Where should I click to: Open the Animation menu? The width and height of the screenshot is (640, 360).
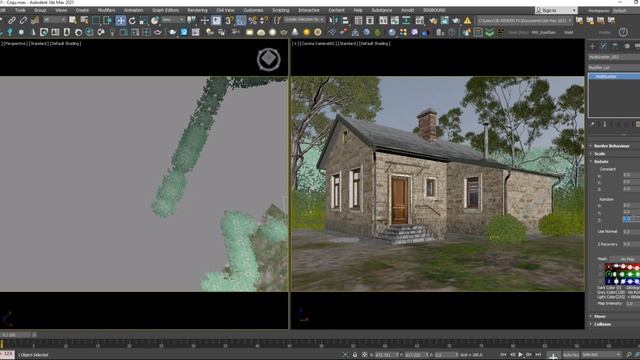[133, 10]
